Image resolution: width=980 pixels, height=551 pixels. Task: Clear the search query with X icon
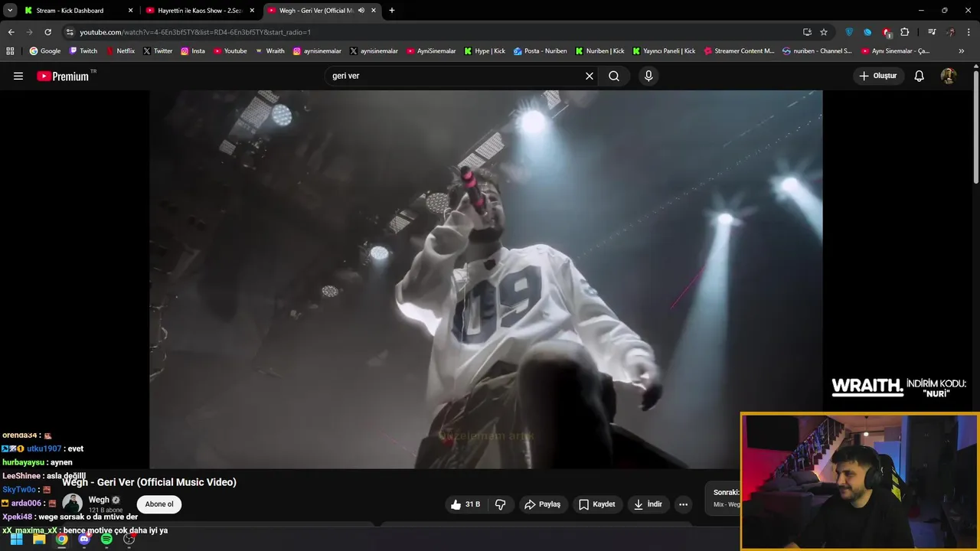click(590, 76)
